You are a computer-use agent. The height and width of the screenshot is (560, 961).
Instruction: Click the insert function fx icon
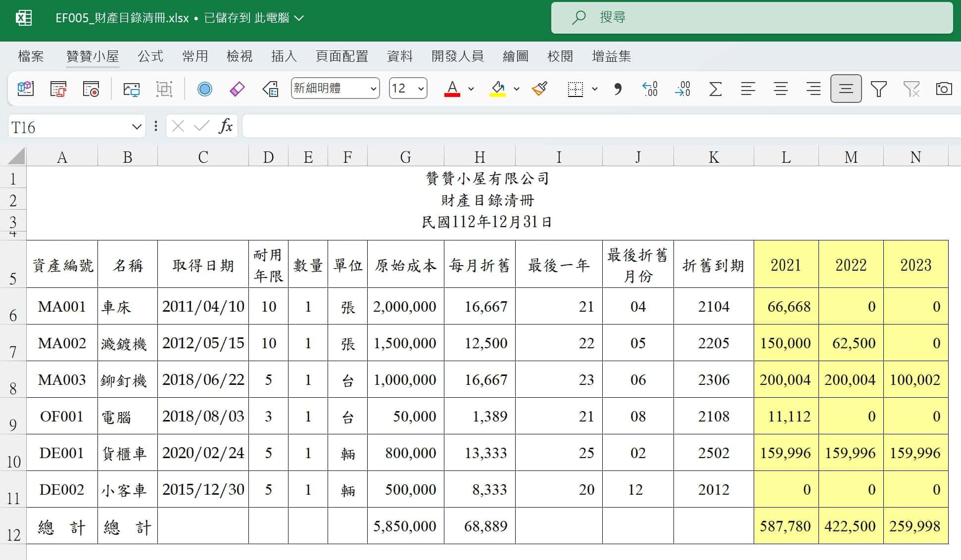pos(226,127)
